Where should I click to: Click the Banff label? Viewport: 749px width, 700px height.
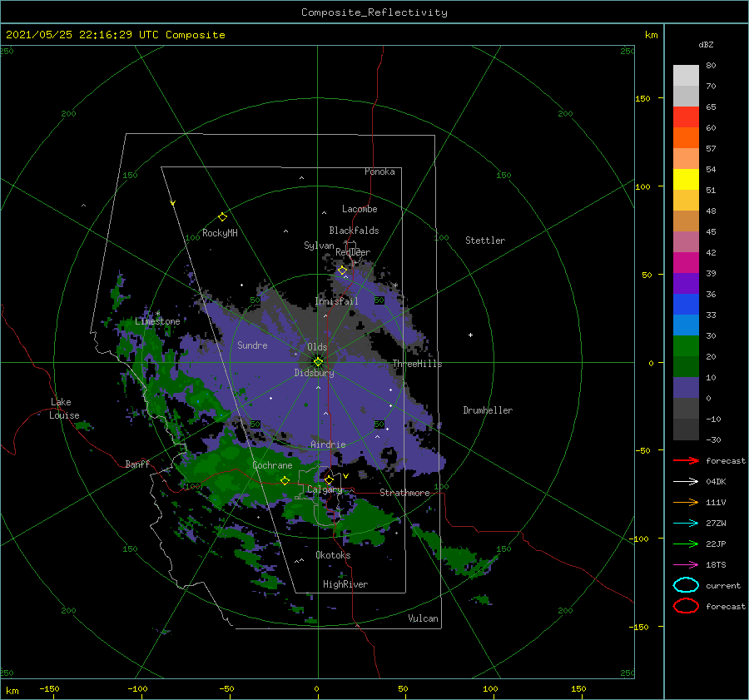pos(137,464)
